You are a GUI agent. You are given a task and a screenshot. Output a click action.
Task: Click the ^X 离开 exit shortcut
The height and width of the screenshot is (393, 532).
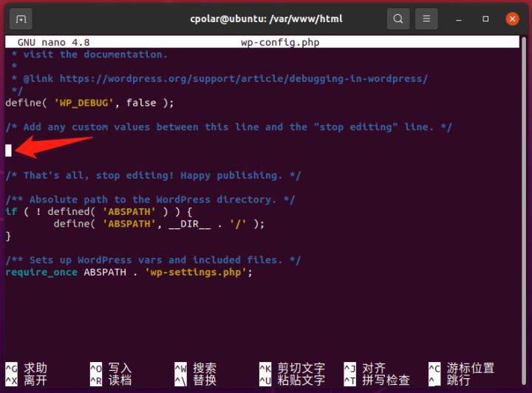click(x=26, y=380)
